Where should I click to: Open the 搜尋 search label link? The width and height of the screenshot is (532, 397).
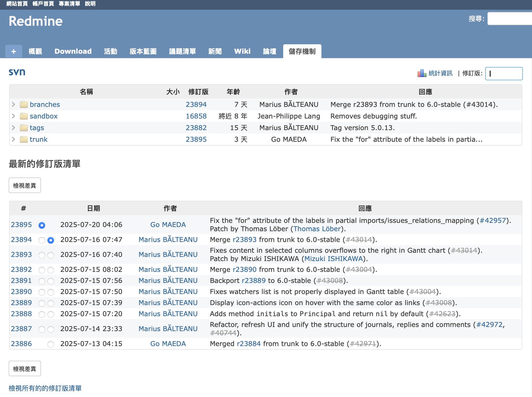click(475, 19)
